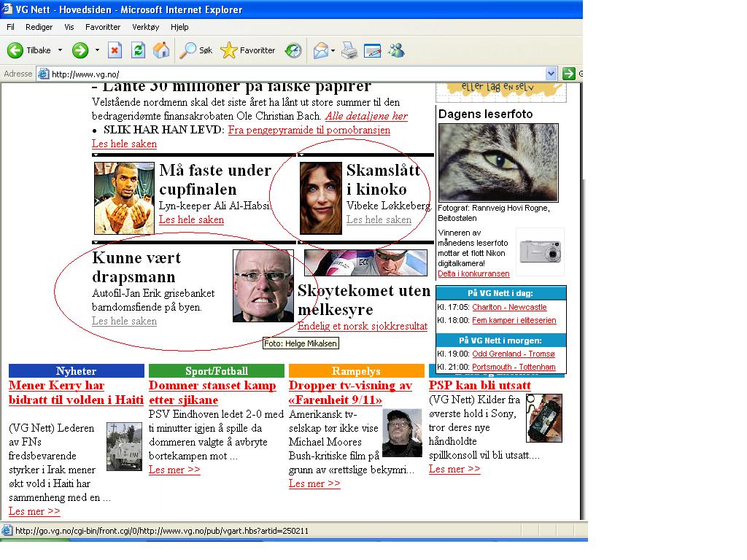
Task: Expand the address bar dropdown
Action: coord(551,74)
